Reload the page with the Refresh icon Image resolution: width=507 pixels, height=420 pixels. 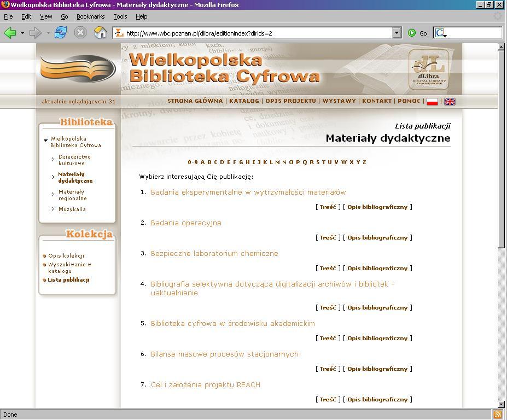61,33
